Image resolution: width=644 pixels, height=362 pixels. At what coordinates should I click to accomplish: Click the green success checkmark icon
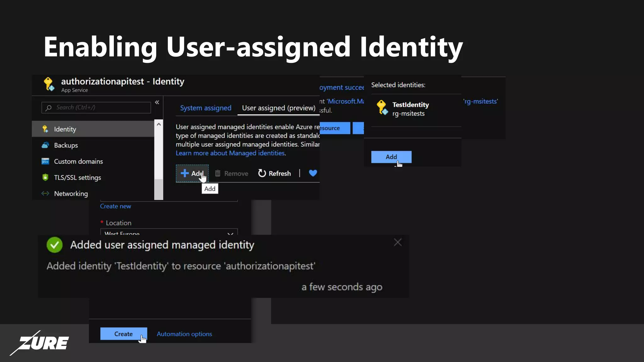click(x=54, y=245)
